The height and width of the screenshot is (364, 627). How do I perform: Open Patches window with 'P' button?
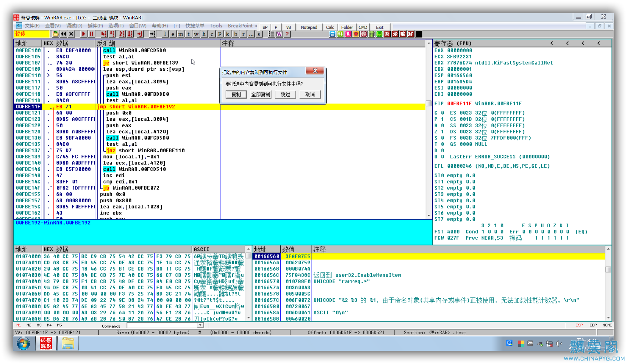(220, 34)
